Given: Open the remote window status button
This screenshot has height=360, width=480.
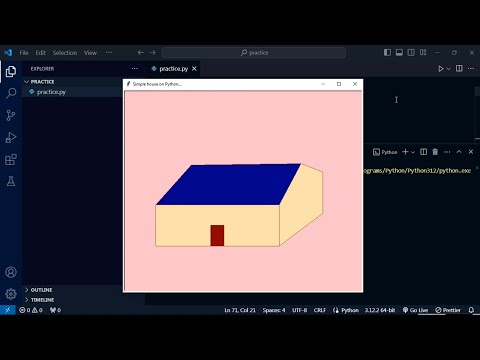Looking at the screenshot, I should click(8, 310).
